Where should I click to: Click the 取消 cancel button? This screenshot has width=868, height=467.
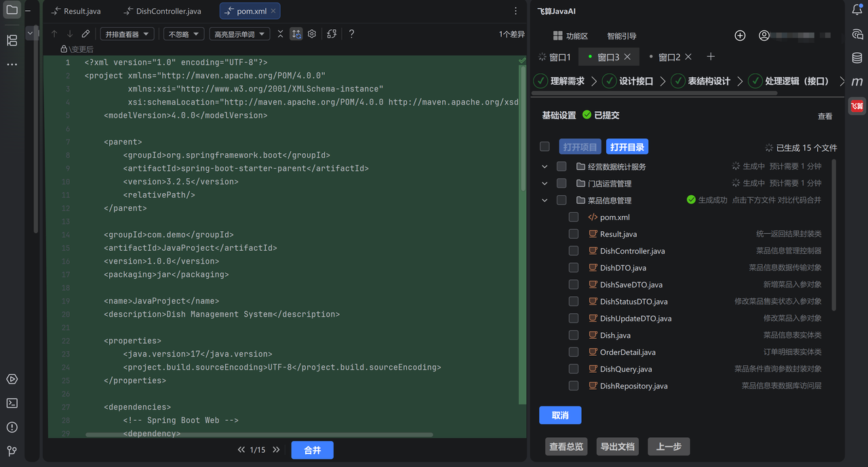click(x=560, y=415)
